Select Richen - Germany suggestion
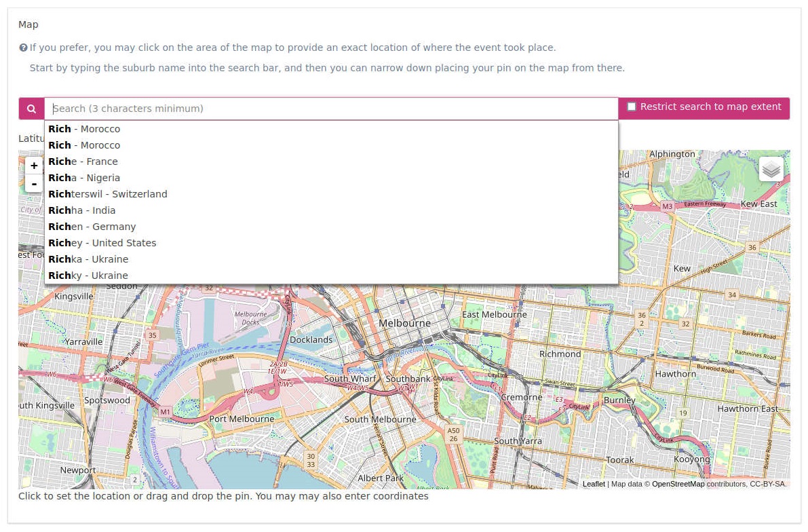This screenshot has height=532, width=808. [x=92, y=227]
